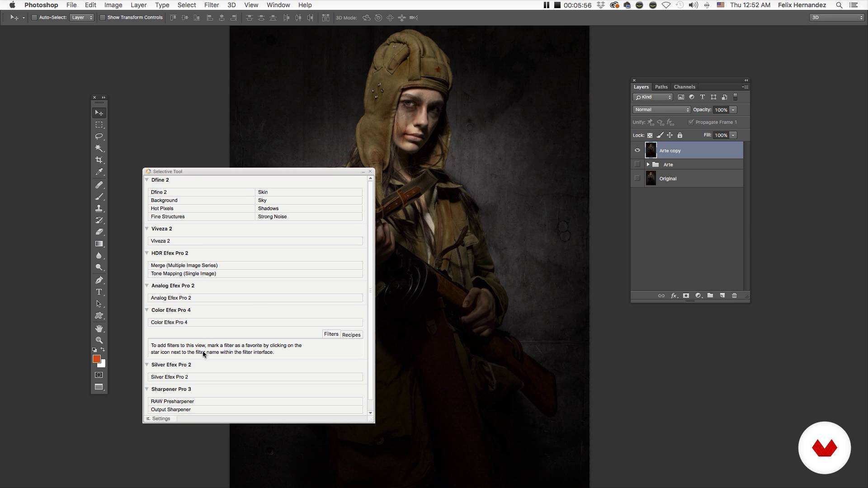Open the Fill slider arrow
The image size is (868, 488).
click(733, 135)
